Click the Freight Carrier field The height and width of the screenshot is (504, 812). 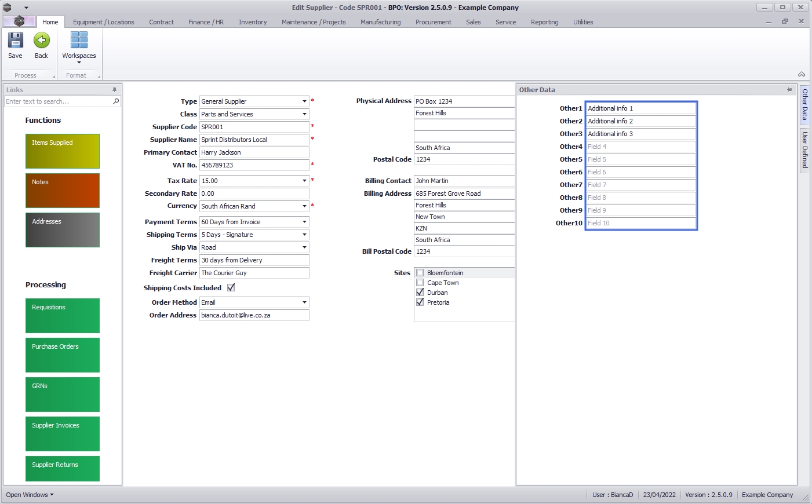pos(254,273)
